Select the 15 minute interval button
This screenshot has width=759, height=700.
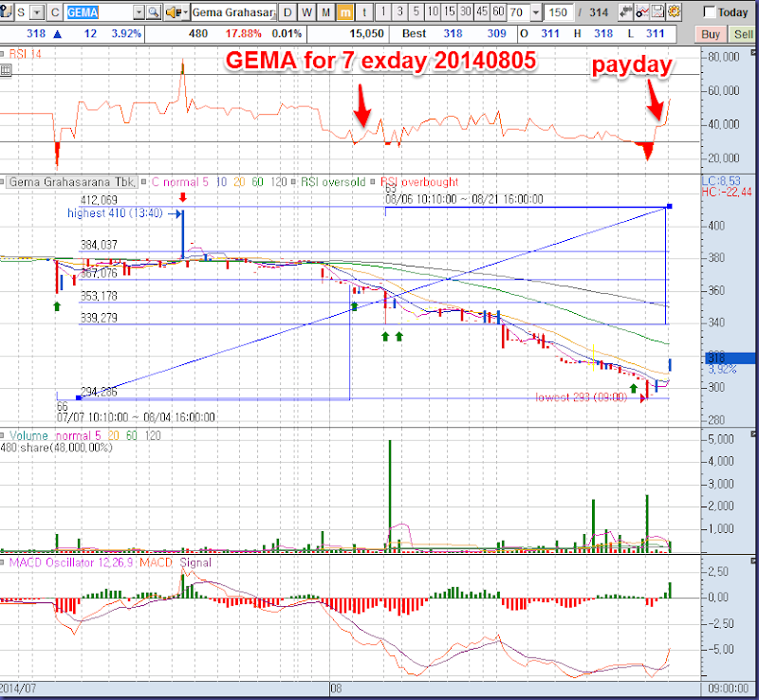449,11
